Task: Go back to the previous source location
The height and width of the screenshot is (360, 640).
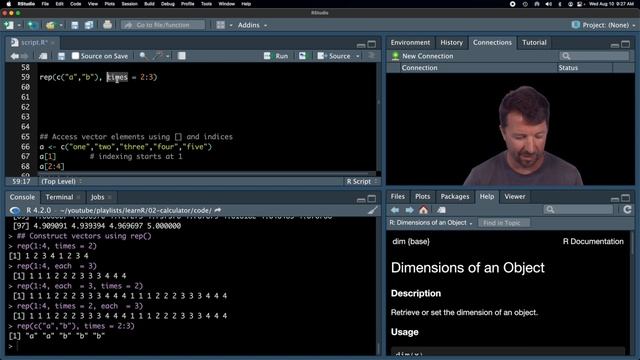Action: 15,56
